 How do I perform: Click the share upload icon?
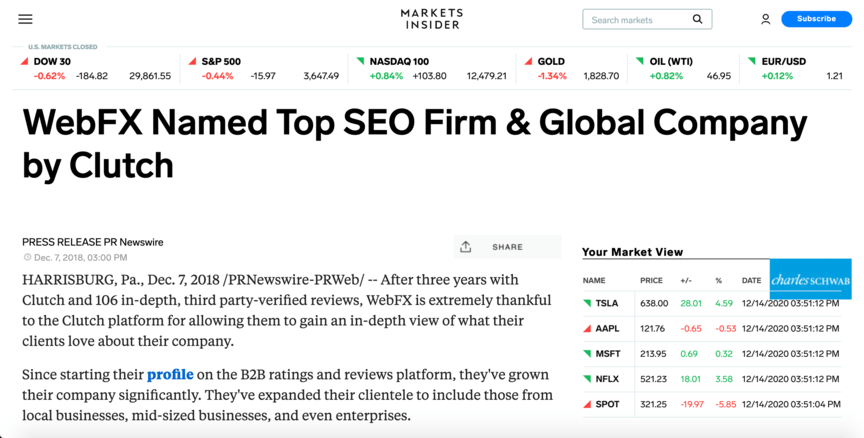point(466,247)
